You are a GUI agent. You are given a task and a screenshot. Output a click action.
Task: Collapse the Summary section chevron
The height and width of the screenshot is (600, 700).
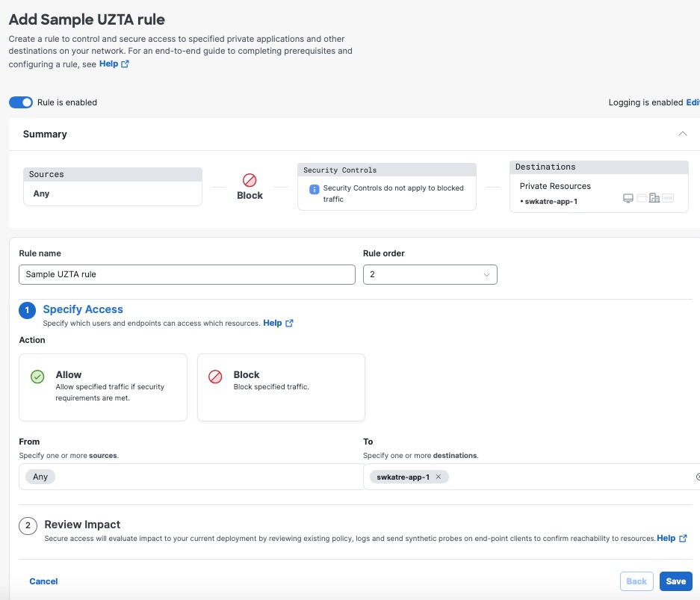[681, 134]
